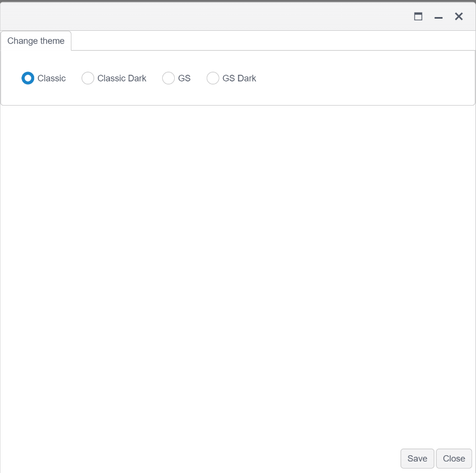
Task: Click the "Classic Dark" label text
Action: (x=122, y=78)
